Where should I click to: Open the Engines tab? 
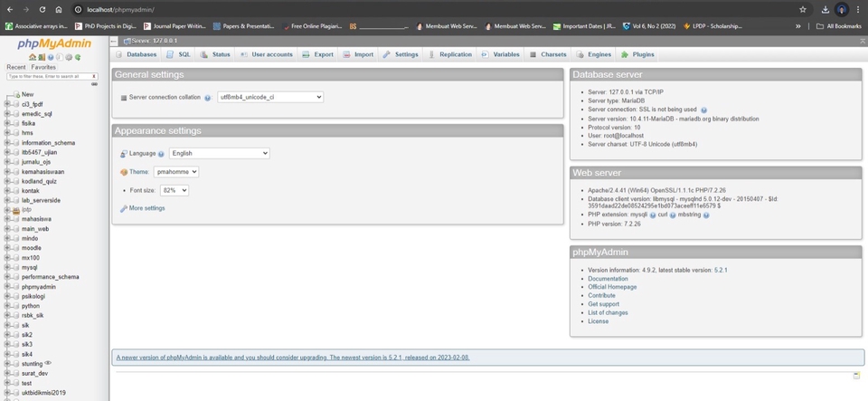coord(594,54)
